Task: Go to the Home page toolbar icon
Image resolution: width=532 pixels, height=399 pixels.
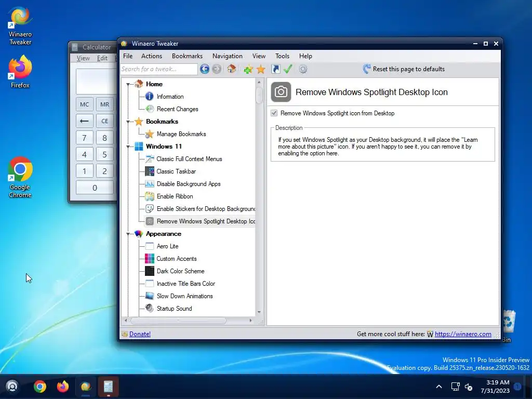Action: tap(232, 69)
